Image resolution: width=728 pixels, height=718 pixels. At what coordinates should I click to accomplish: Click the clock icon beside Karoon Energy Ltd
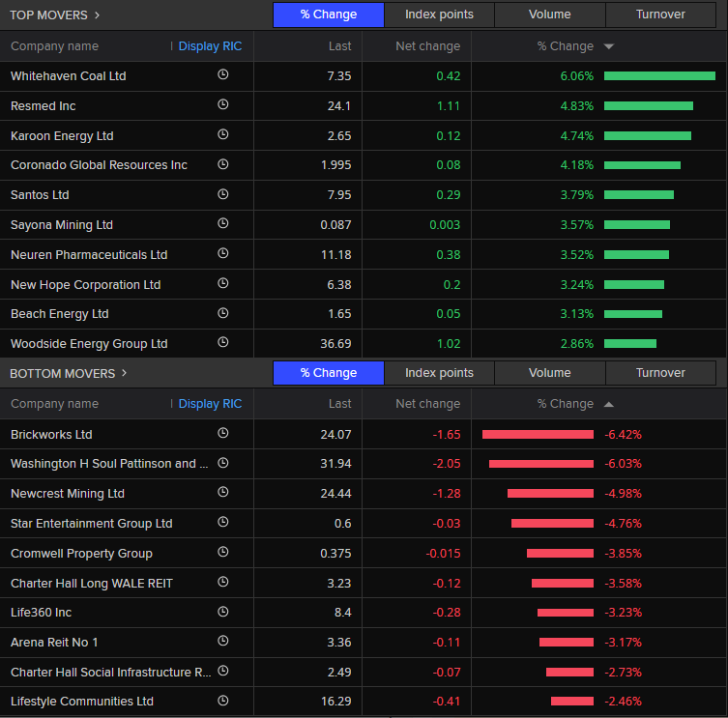click(223, 134)
